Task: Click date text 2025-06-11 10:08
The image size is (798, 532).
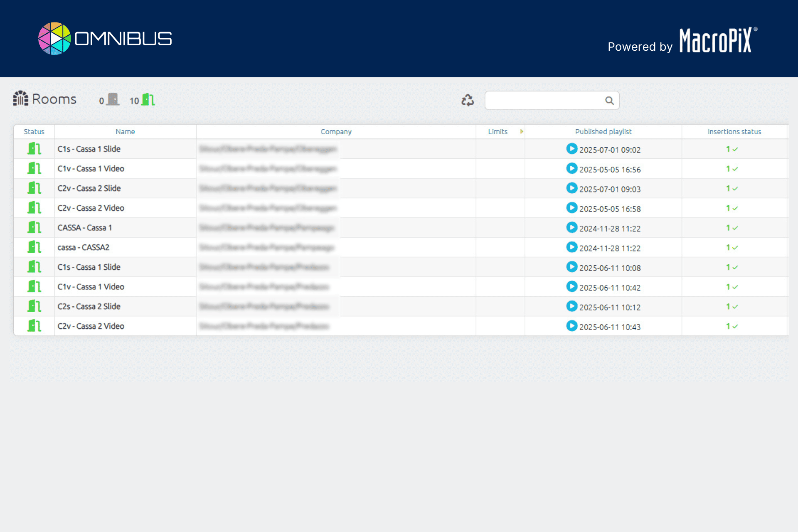Action: click(610, 268)
